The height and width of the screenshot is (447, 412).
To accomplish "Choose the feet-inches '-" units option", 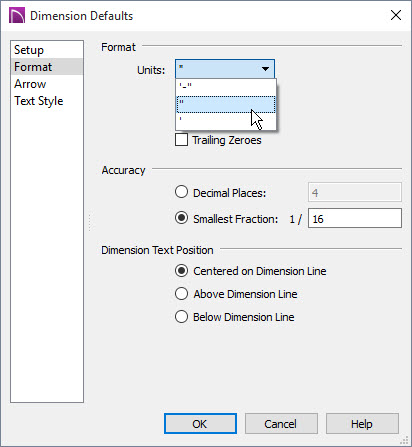I will [226, 87].
